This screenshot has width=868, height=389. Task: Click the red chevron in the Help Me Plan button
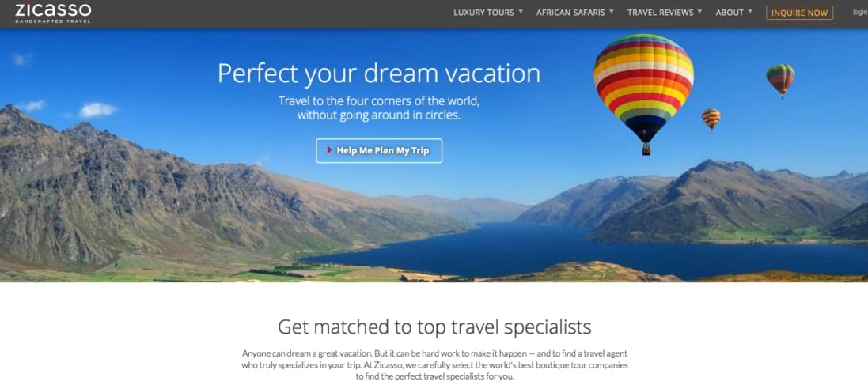click(x=329, y=150)
